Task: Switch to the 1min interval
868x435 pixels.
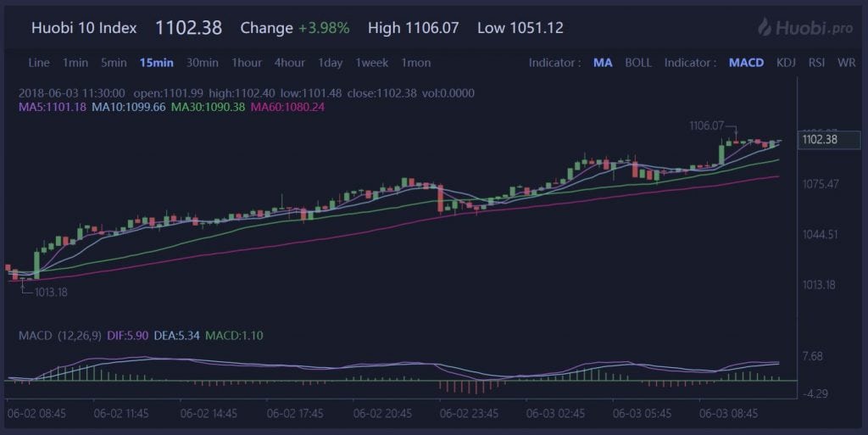Action: [75, 63]
